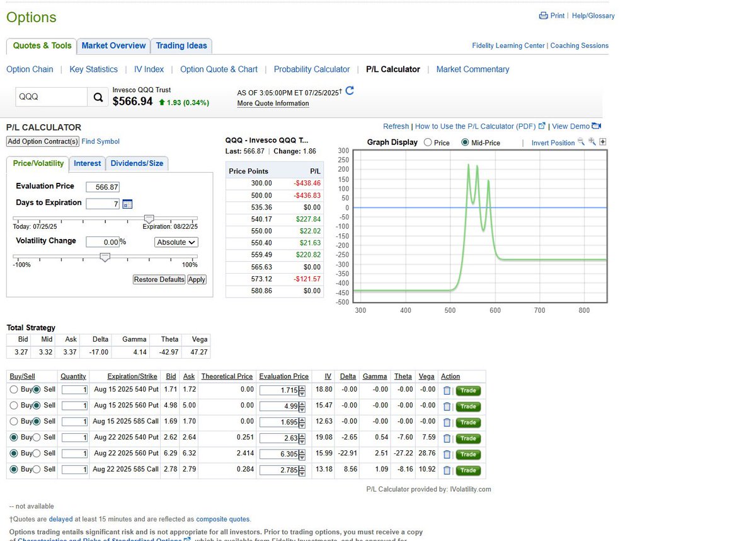This screenshot has height=541, width=756.
Task: Open the Probability Calculator page
Action: click(x=312, y=69)
